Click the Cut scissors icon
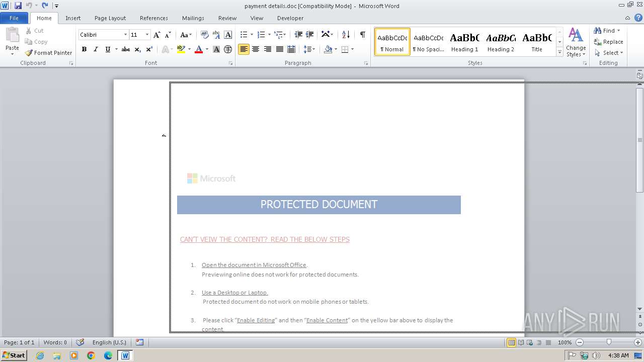This screenshot has height=362, width=644. coord(29,31)
